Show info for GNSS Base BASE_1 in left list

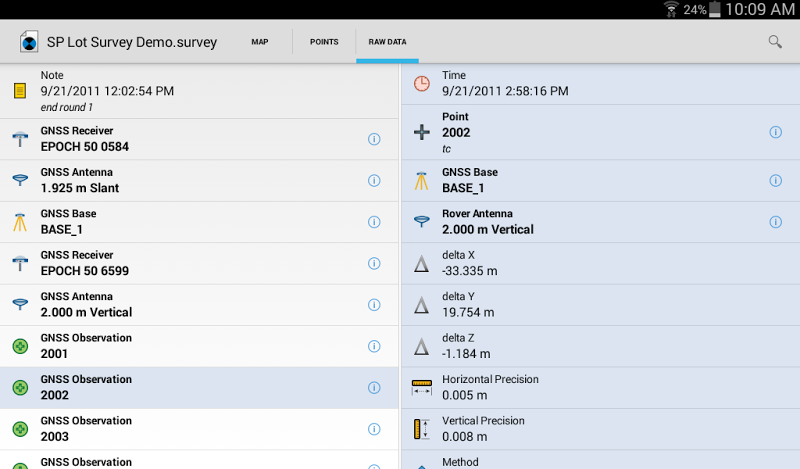click(374, 222)
